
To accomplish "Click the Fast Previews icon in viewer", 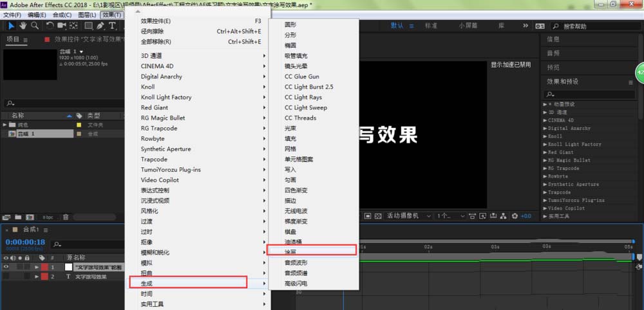I will tap(483, 215).
